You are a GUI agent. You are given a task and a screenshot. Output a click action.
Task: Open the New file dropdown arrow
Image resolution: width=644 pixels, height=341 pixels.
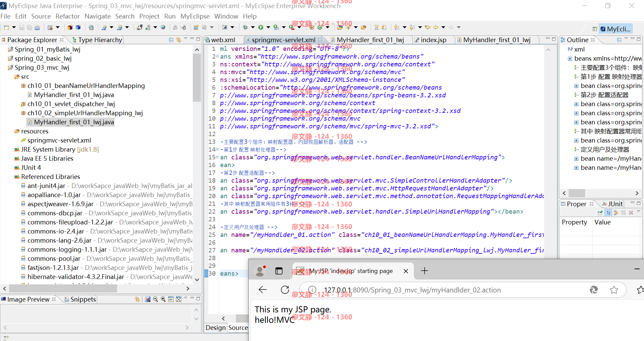[14, 27]
